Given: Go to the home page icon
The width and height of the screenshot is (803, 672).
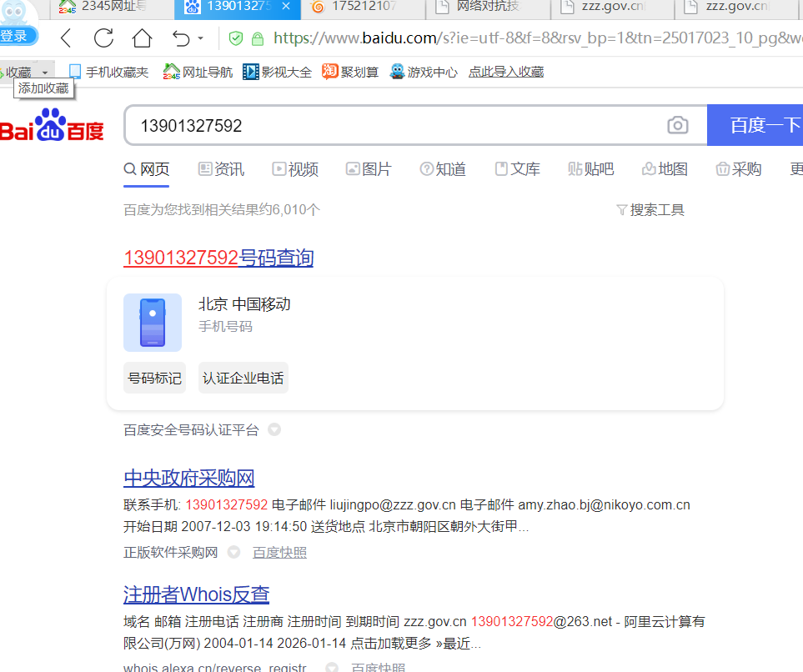Looking at the screenshot, I should point(142,38).
